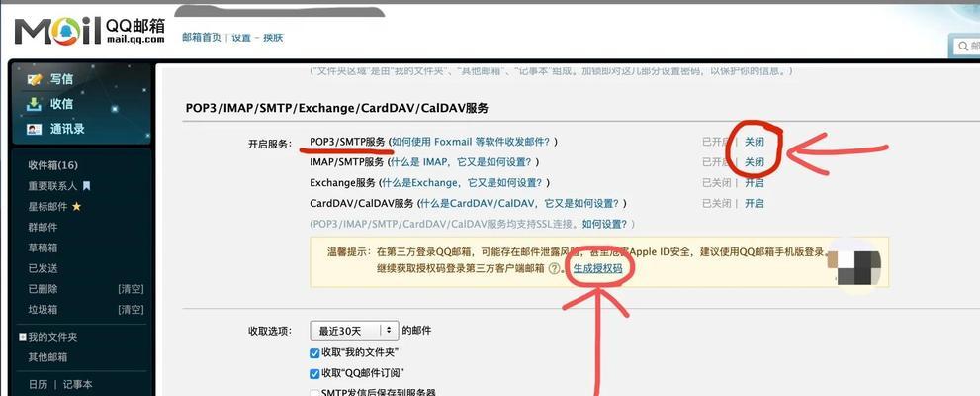
Task: Go to 邮箱首页 in top navigation
Action: pos(202,38)
